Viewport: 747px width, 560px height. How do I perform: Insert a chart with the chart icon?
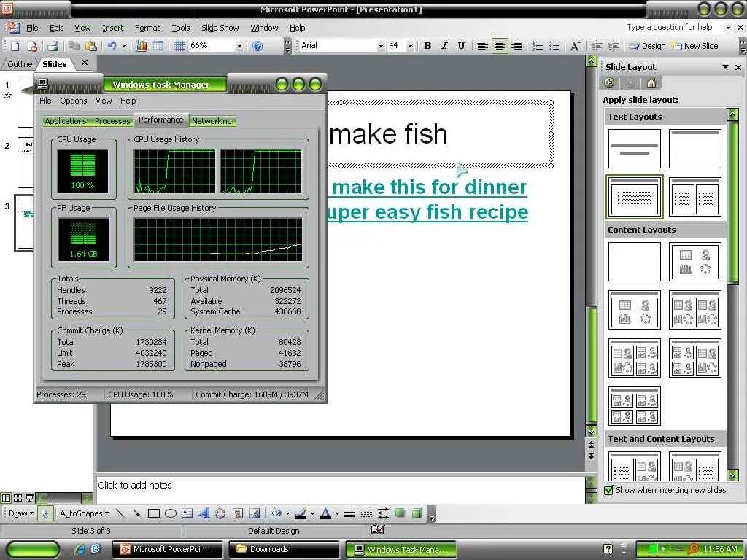(141, 46)
